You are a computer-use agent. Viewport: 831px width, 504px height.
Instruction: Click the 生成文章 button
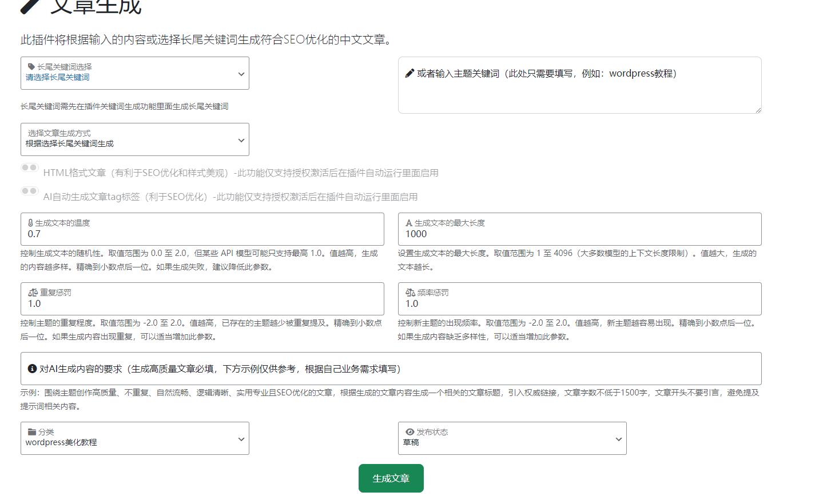pyautogui.click(x=391, y=478)
